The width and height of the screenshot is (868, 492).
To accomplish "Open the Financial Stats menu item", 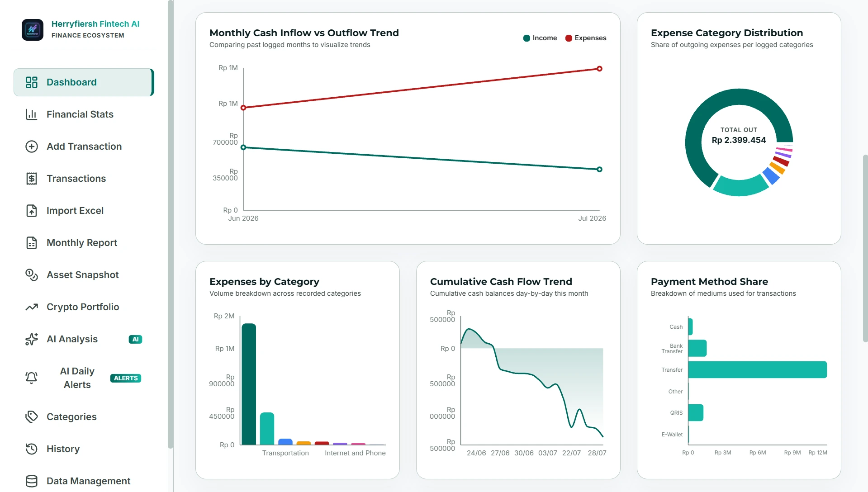I will click(x=84, y=114).
